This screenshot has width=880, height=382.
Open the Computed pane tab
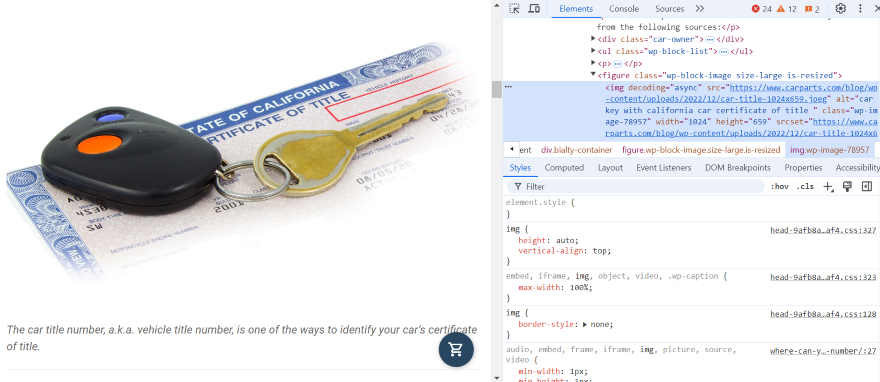(564, 168)
